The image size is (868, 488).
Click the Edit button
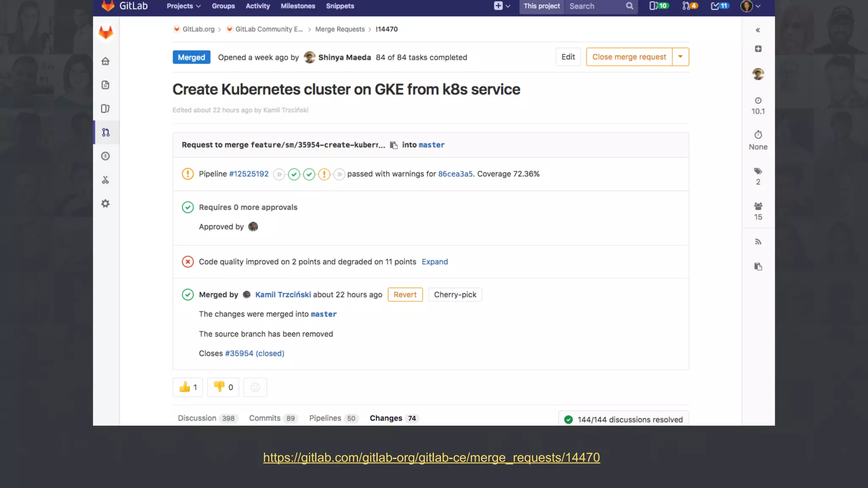(x=568, y=57)
